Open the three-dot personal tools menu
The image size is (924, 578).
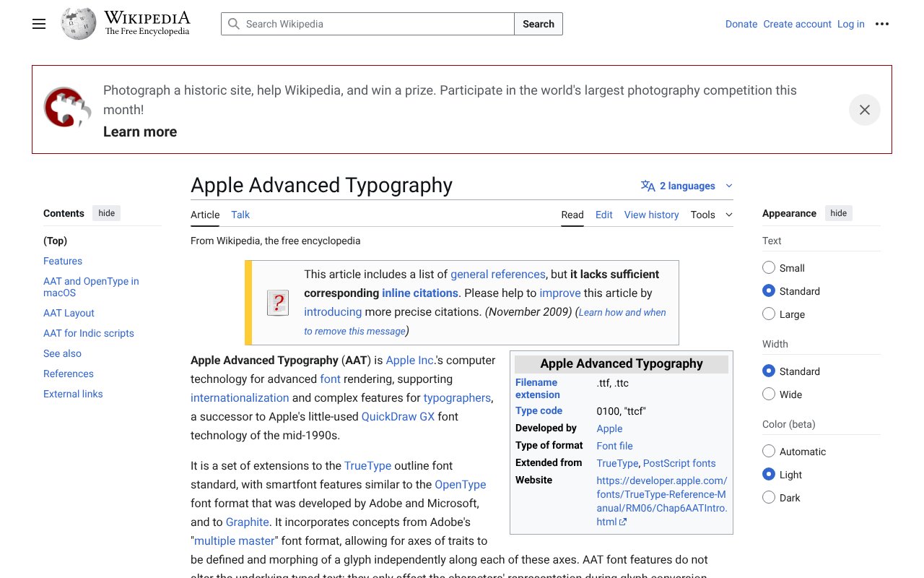pyautogui.click(x=881, y=24)
